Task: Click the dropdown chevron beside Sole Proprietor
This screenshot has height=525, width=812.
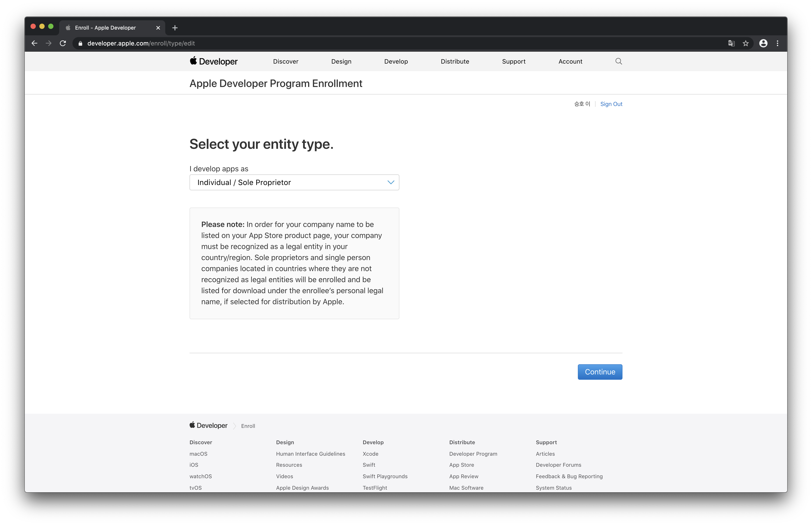Action: tap(391, 182)
